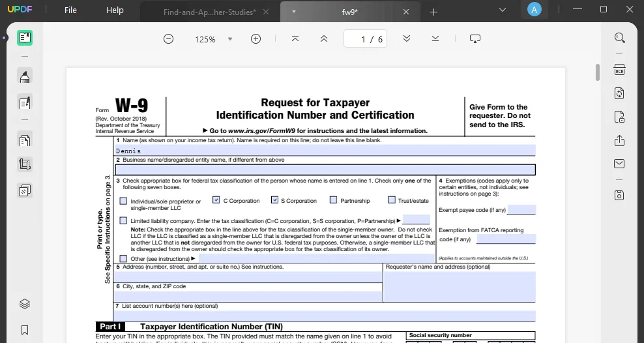Screen dimensions: 644x343
Task: Open the Organize Pages tool
Action: point(25,140)
